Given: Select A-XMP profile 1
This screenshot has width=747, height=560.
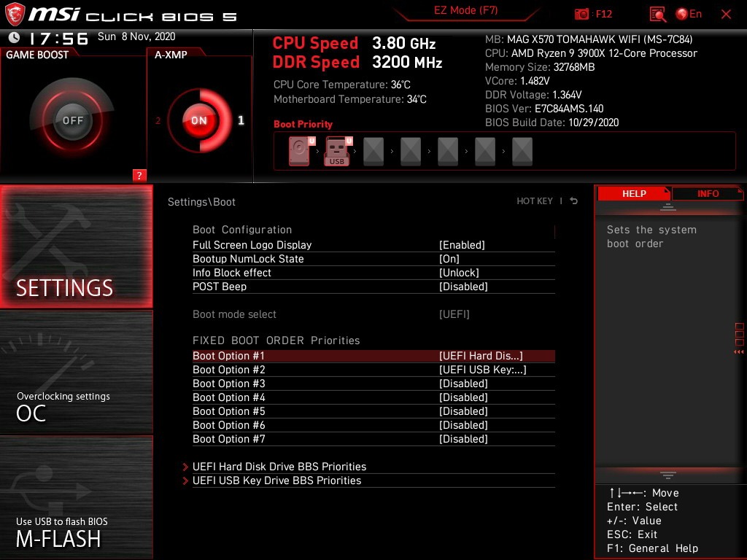Looking at the screenshot, I should coord(241,120).
